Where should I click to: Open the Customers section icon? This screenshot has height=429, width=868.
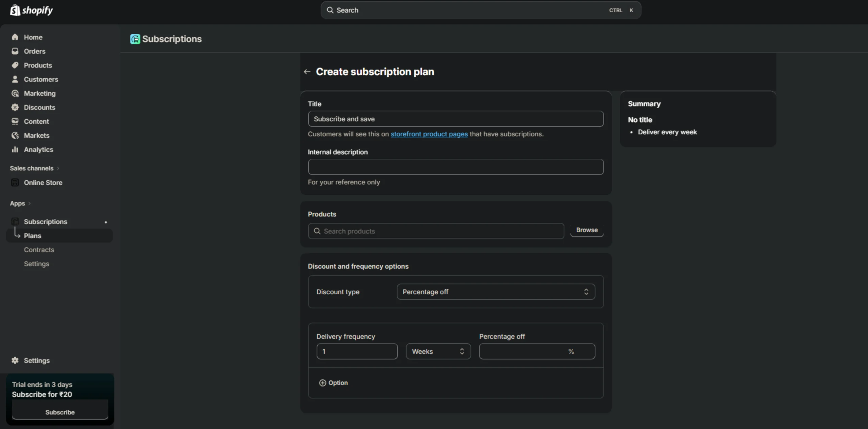coord(15,79)
